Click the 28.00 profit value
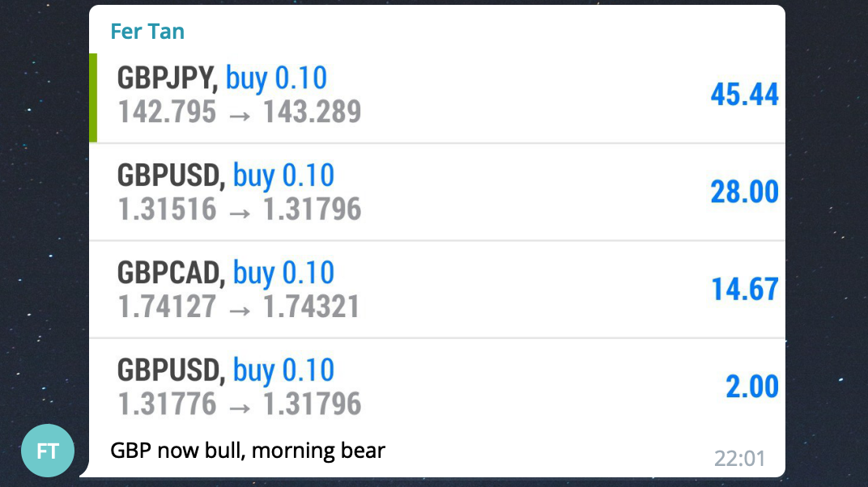The width and height of the screenshot is (868, 487). coord(745,192)
